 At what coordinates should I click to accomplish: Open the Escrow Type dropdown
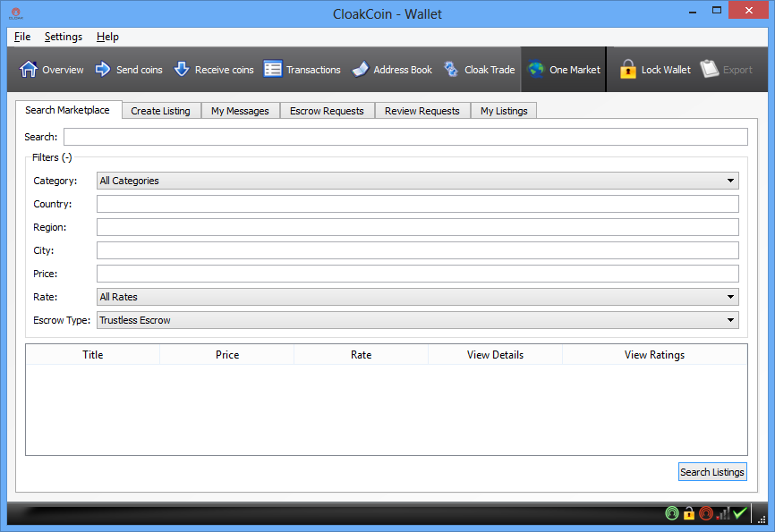(418, 320)
